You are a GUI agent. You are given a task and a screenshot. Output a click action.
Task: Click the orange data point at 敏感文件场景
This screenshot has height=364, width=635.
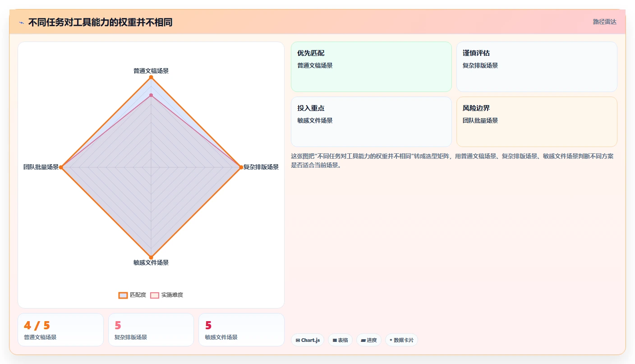[151, 258]
